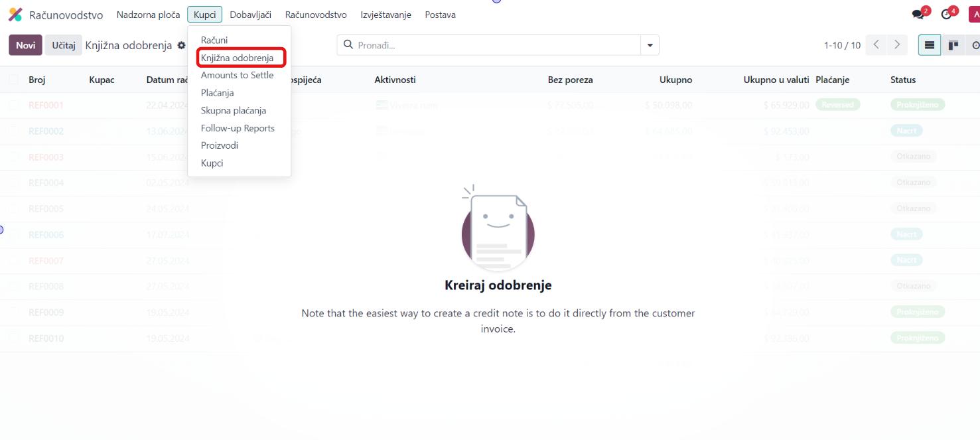Click the Računovodstvo app logo
Image resolution: width=980 pixels, height=440 pixels.
point(15,15)
